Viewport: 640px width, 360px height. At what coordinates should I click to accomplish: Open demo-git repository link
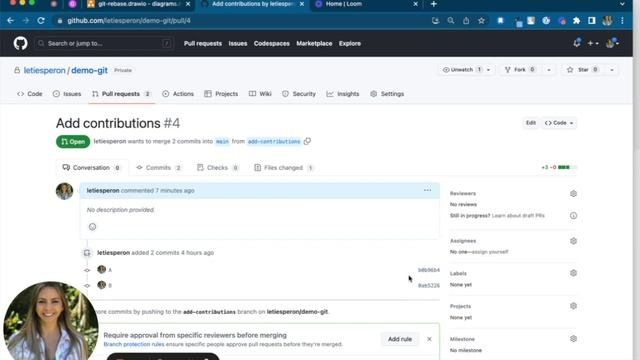[89, 70]
